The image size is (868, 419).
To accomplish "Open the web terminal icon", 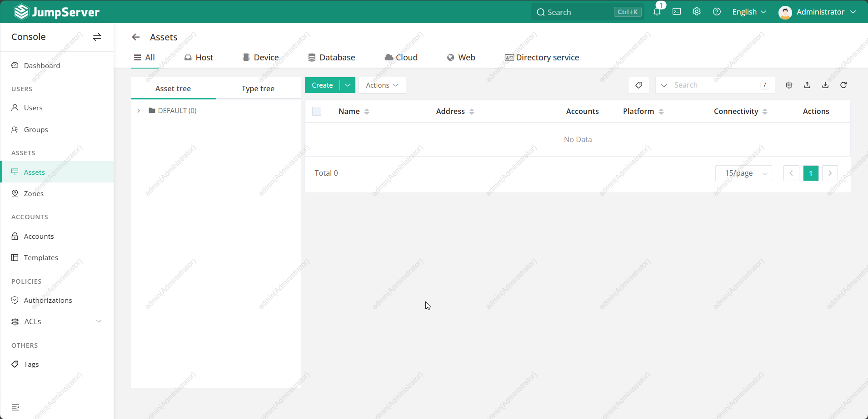I will [x=677, y=12].
